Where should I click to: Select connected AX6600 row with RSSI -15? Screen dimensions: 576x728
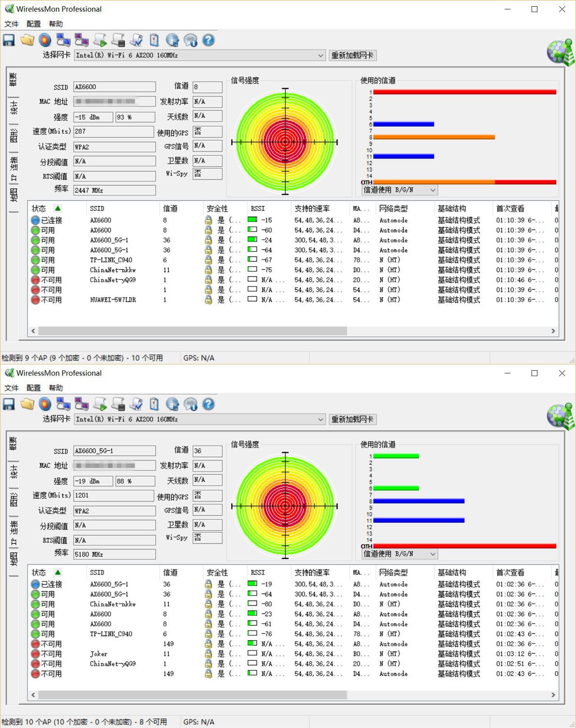tap(293, 220)
